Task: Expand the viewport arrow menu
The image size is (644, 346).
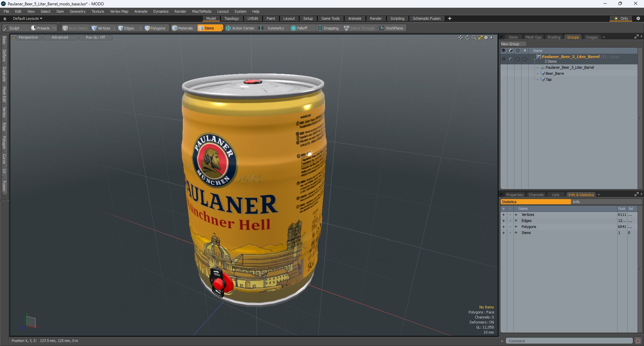Action: coord(491,38)
